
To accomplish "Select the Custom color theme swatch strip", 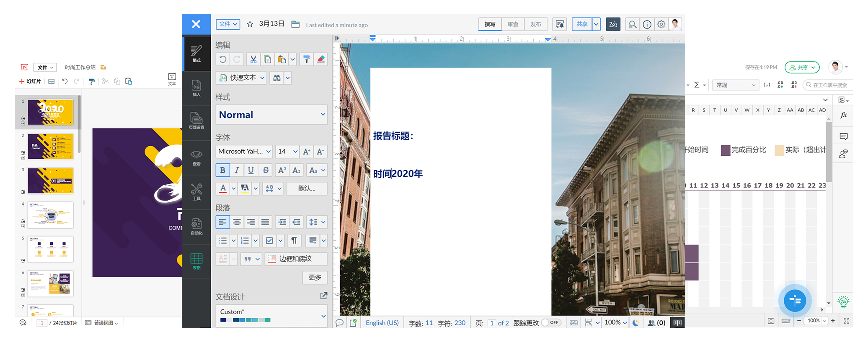I will pos(245,320).
